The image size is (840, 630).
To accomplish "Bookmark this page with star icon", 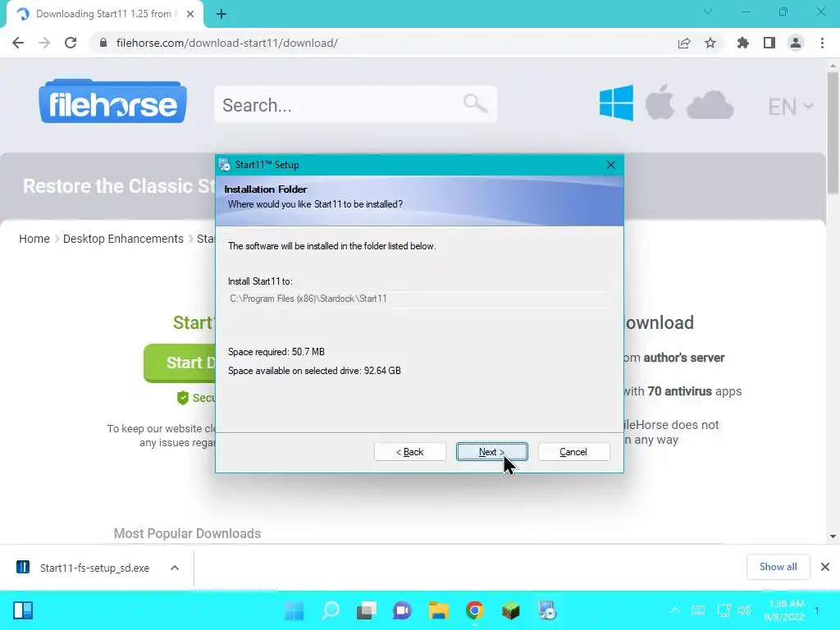I will [710, 43].
